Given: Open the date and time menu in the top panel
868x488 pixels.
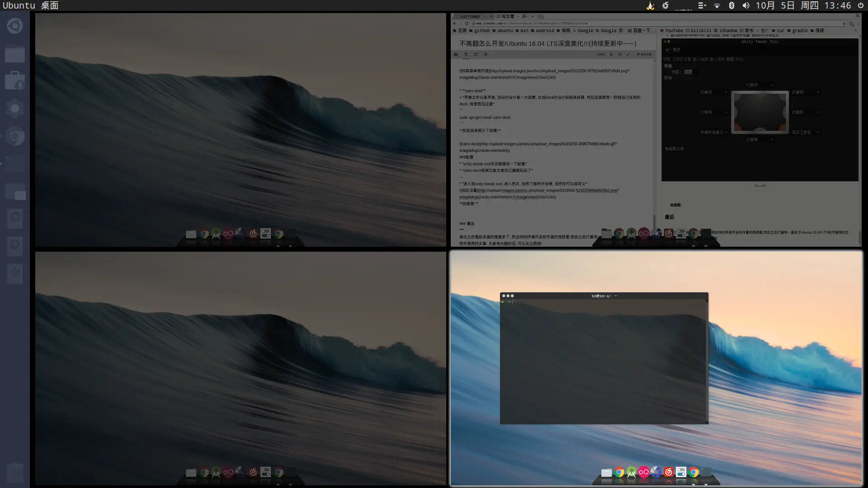Looking at the screenshot, I should [x=803, y=5].
